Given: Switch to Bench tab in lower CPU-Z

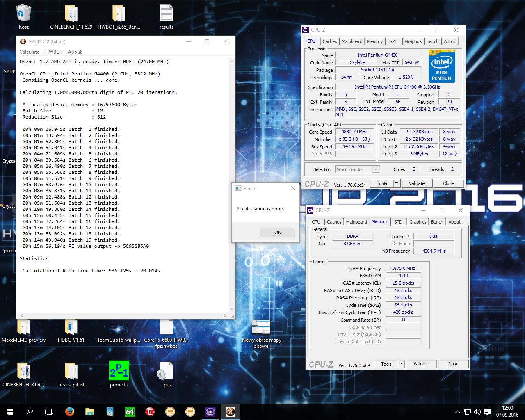Looking at the screenshot, I should click(437, 222).
